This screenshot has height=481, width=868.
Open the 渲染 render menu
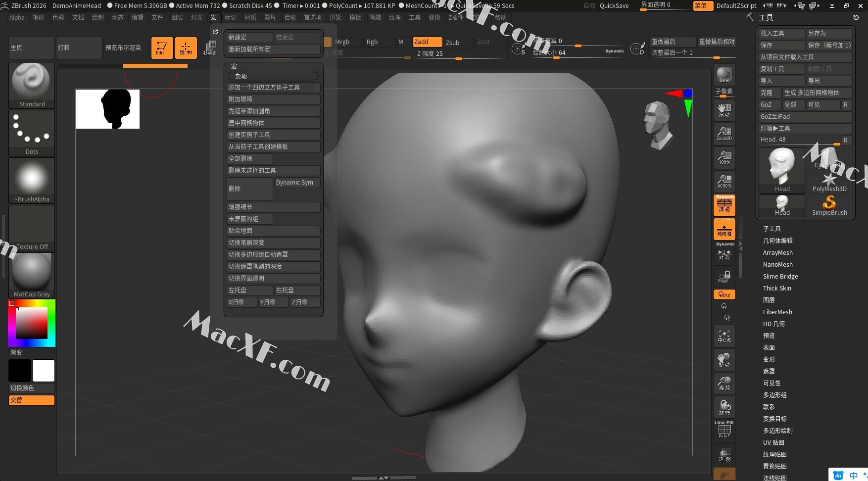tap(336, 17)
